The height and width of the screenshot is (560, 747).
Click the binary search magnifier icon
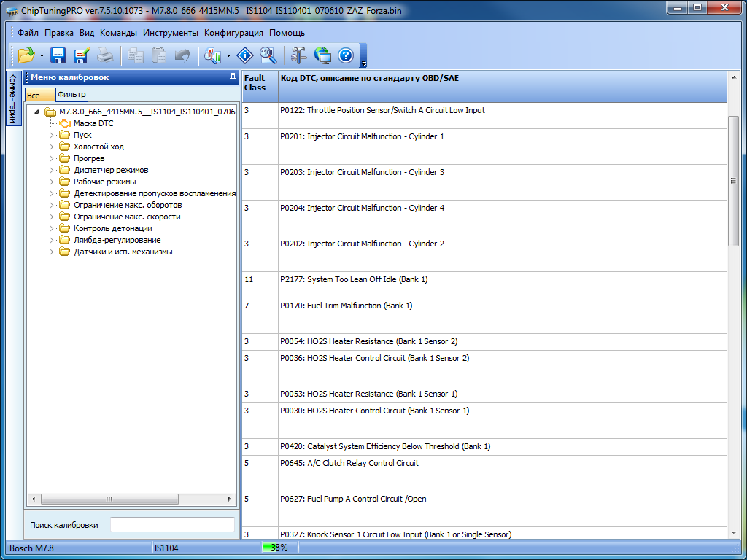(x=268, y=55)
